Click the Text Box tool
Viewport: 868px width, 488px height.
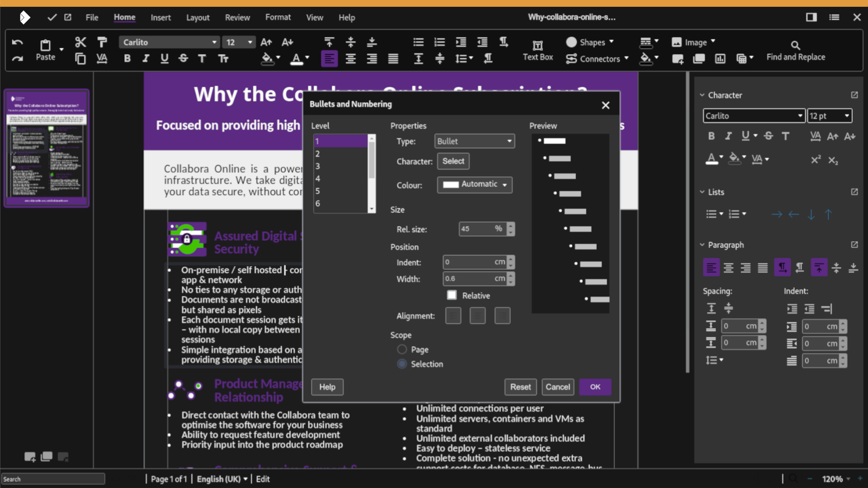[538, 50]
